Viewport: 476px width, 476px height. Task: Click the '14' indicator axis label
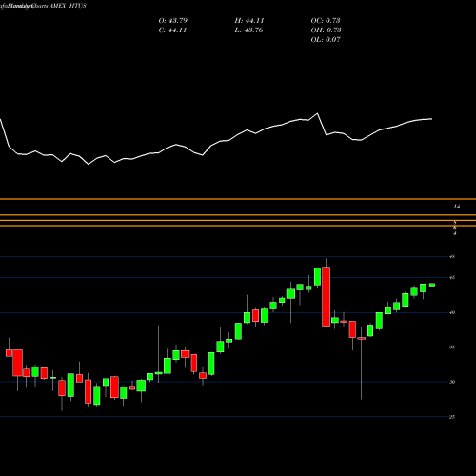[456, 207]
